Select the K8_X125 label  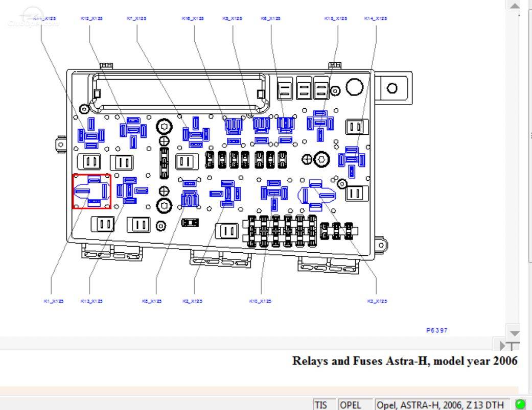(152, 301)
